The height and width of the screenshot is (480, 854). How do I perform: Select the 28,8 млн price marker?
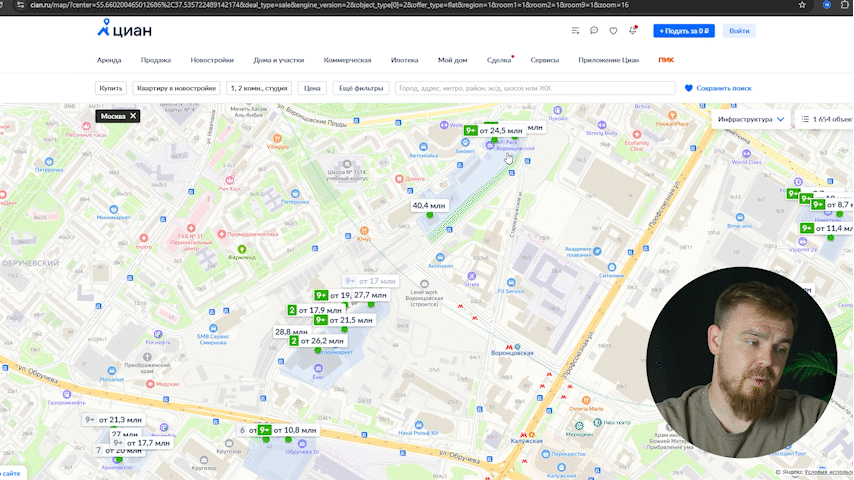[291, 332]
